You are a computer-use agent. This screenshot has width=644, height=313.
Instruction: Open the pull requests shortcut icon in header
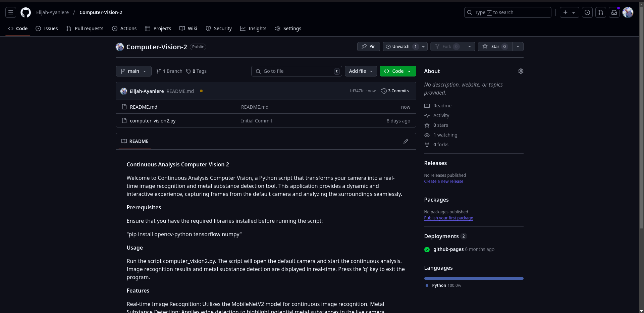click(601, 12)
